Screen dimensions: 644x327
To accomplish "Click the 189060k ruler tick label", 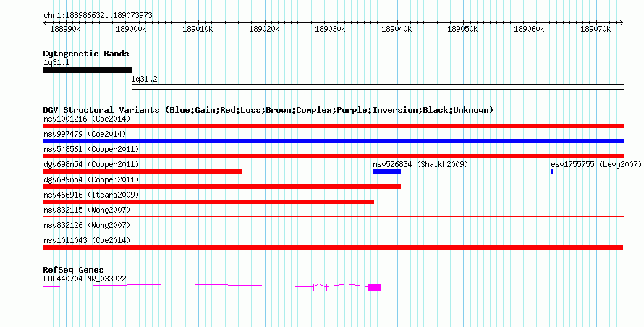I will tap(529, 29).
